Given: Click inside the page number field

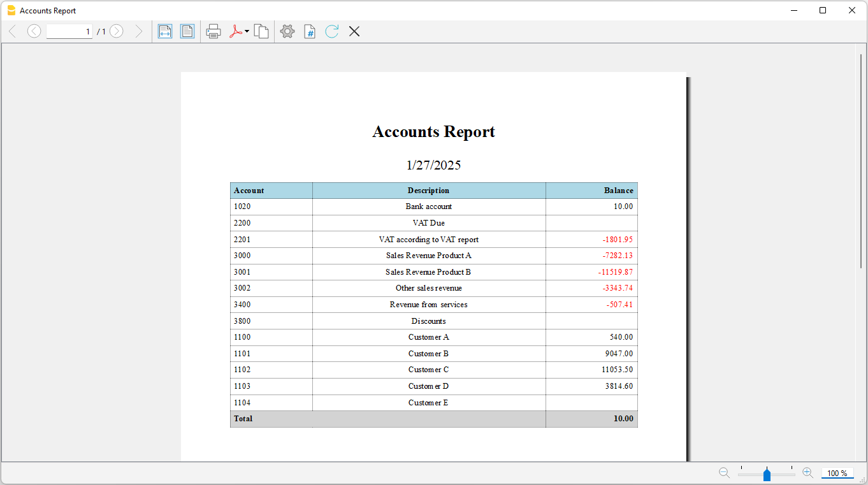Looking at the screenshot, I should pos(69,31).
